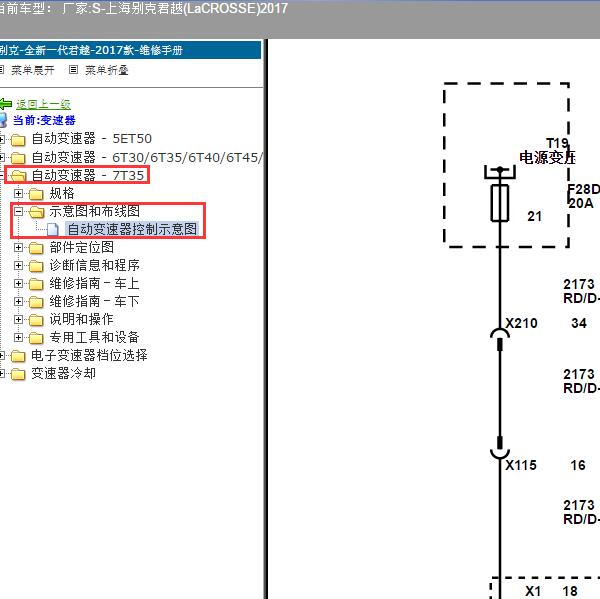Viewport: 600px width, 599px height.
Task: Select the 变速器冷却 item
Action: coord(63,373)
